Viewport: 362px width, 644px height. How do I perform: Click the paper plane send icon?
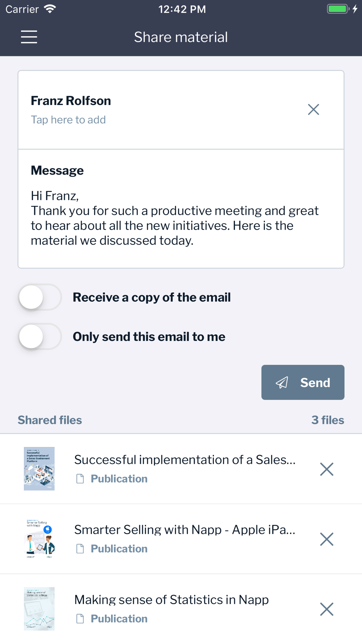click(282, 382)
